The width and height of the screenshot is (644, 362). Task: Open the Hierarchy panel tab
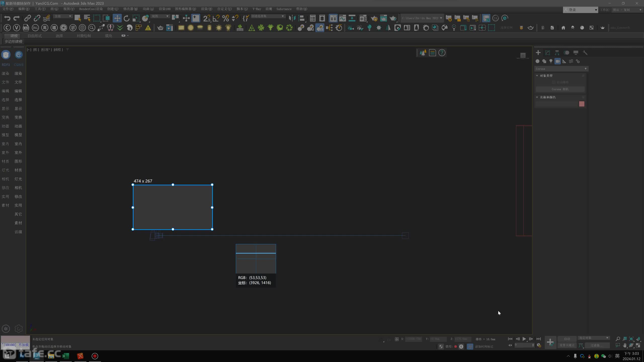557,53
